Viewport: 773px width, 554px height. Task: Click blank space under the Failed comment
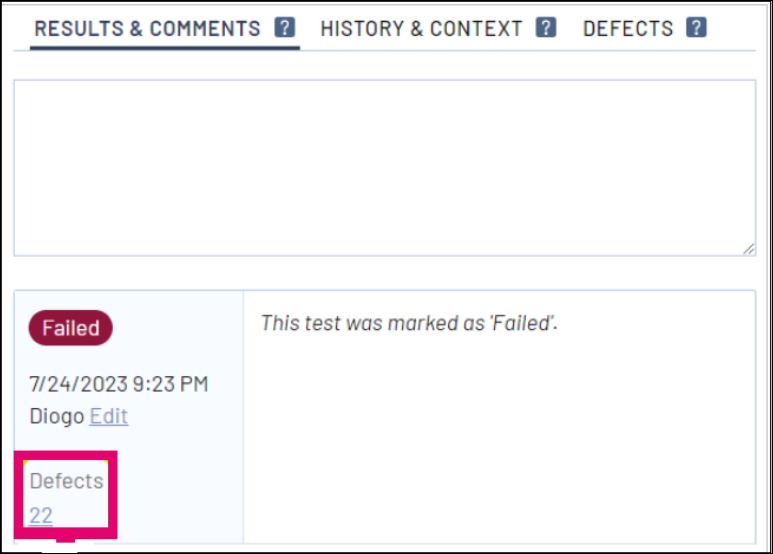click(498, 440)
